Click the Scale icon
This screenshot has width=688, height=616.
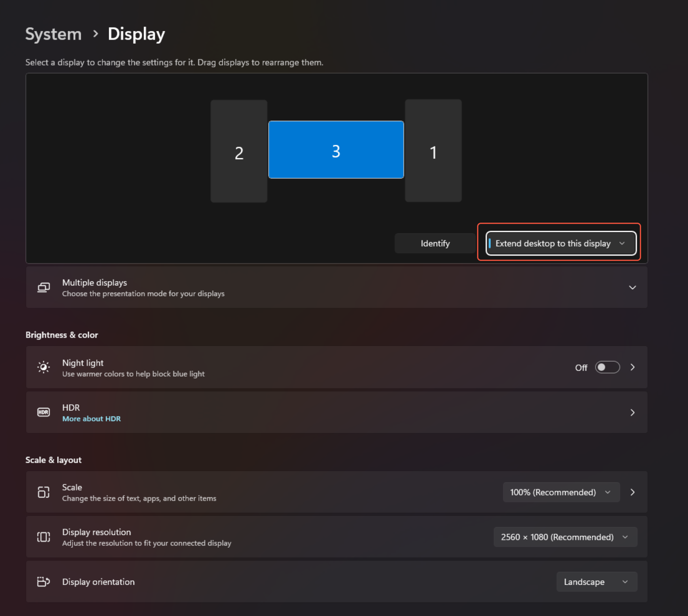[43, 492]
